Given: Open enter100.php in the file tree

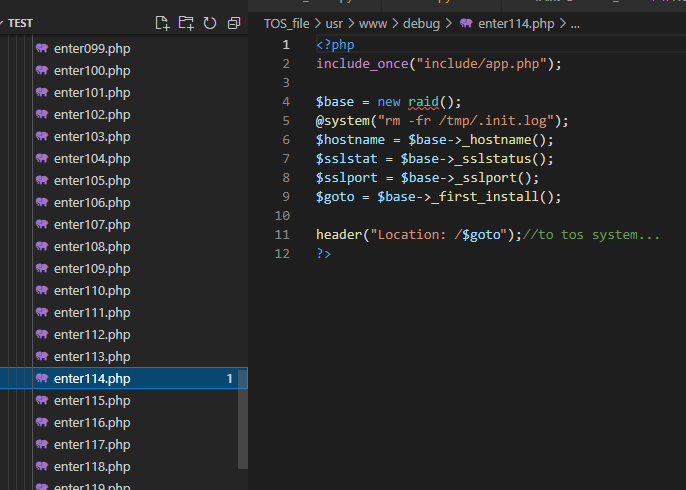Looking at the screenshot, I should (x=124, y=70).
